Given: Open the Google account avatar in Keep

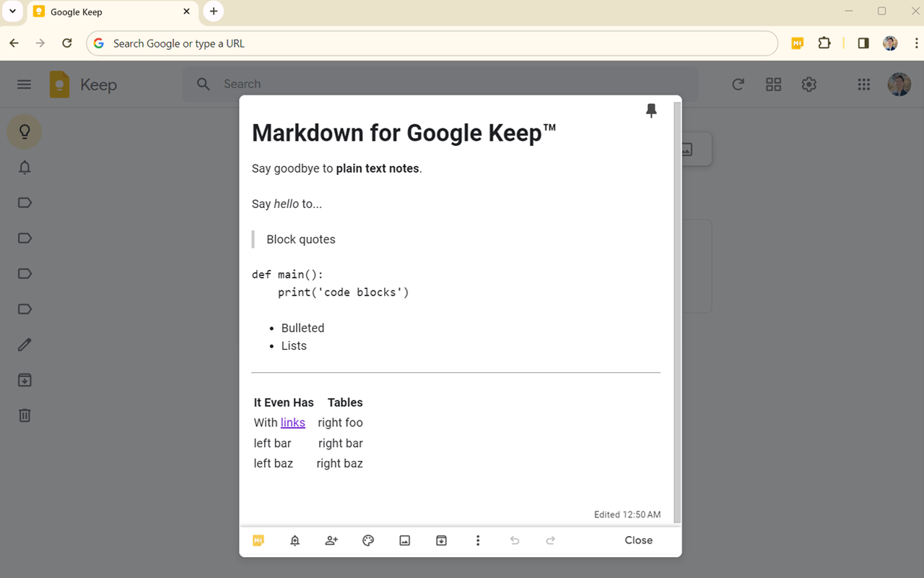Looking at the screenshot, I should point(899,85).
